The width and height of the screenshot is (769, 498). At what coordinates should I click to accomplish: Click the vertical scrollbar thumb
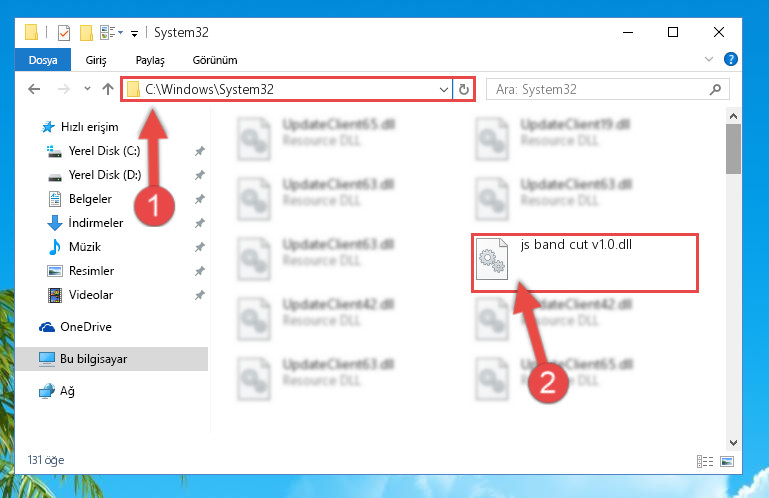tap(733, 149)
